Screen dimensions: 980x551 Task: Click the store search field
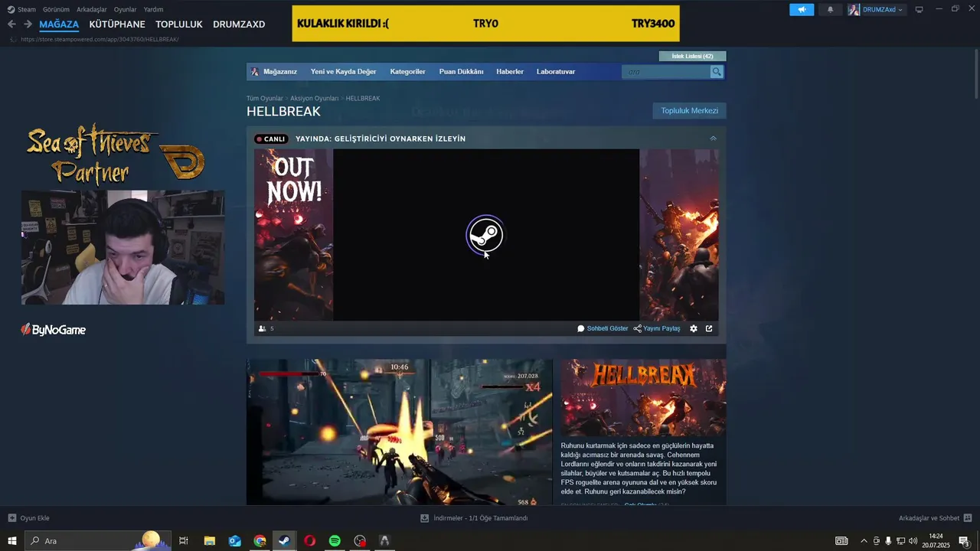click(666, 72)
